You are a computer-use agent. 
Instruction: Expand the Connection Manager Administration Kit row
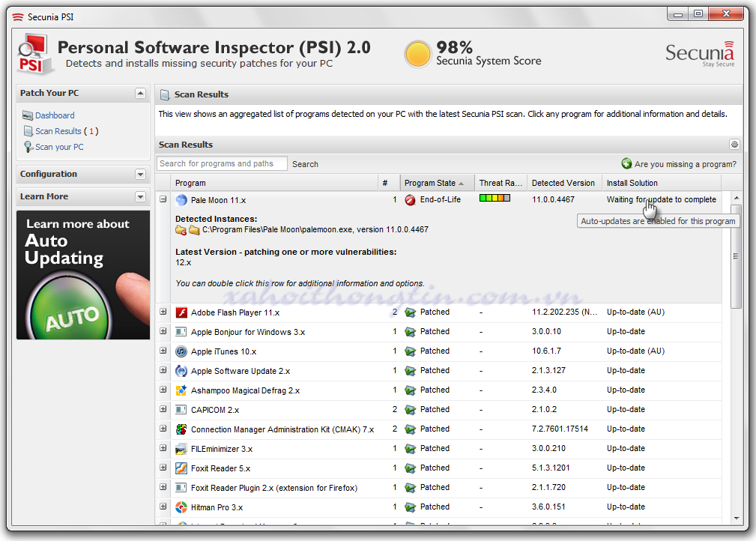[x=163, y=429]
